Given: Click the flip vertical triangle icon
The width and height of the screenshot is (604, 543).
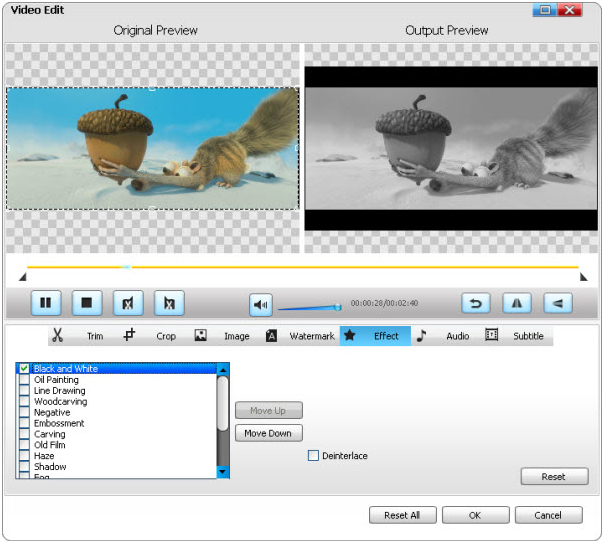Looking at the screenshot, I should 558,303.
